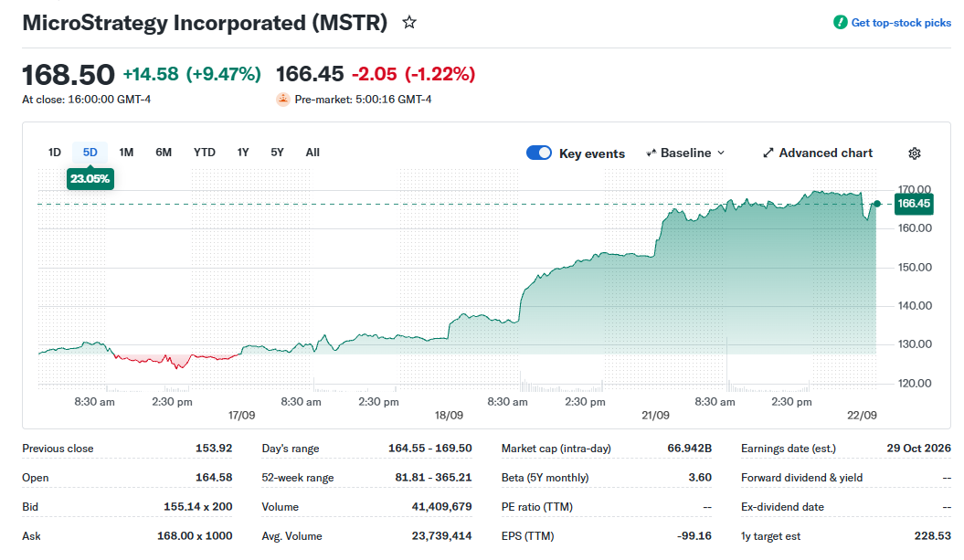
Task: Click the 1y target est value 228.53
Action: 933,536
